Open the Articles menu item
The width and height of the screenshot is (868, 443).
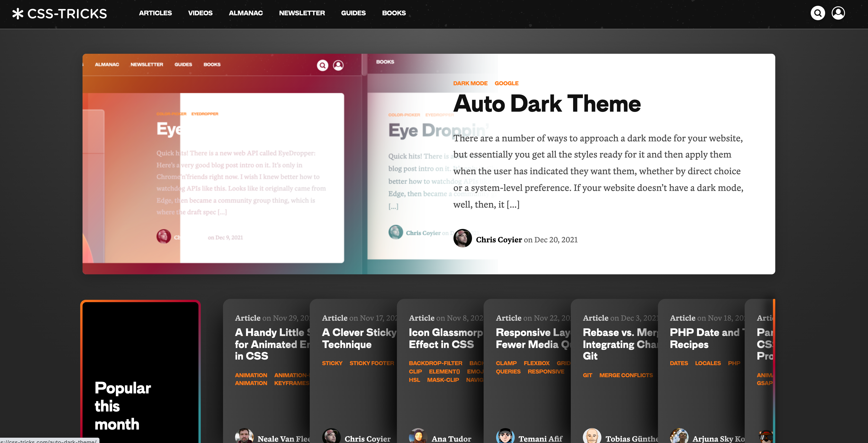[155, 13]
